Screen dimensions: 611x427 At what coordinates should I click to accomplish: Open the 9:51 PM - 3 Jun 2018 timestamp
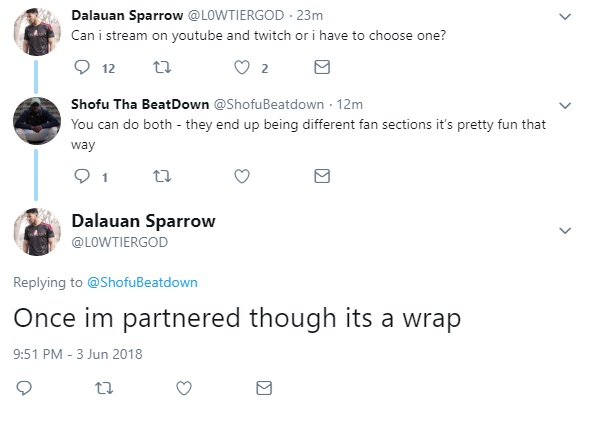click(x=78, y=354)
